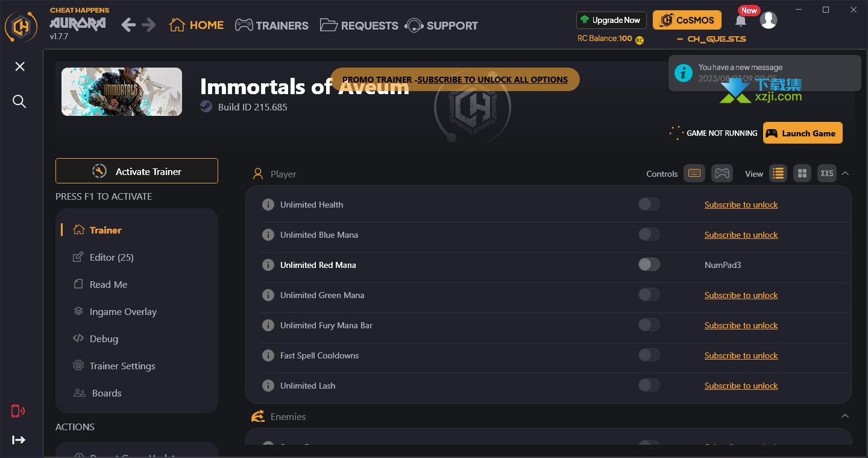Go forward with the right arrow
The width and height of the screenshot is (868, 458).
[149, 25]
